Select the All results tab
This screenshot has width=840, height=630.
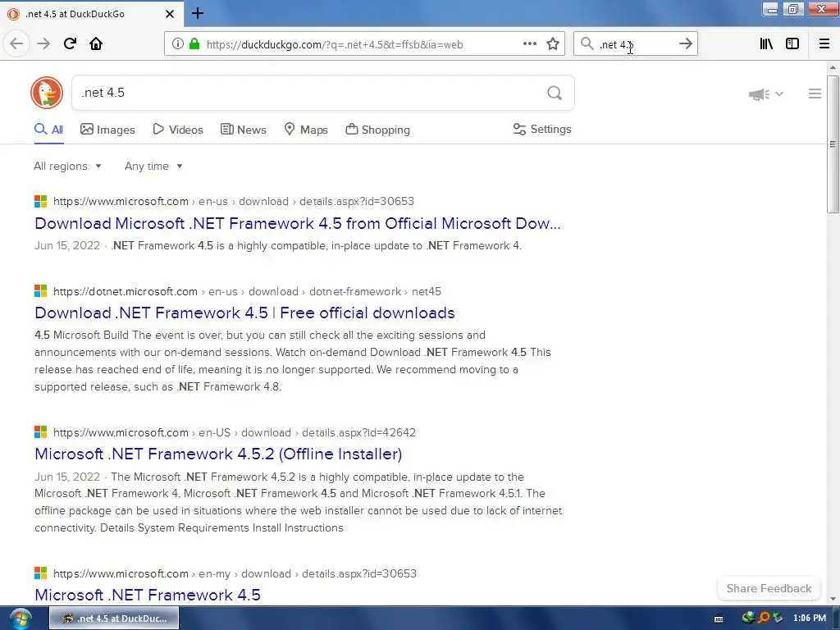click(x=48, y=130)
